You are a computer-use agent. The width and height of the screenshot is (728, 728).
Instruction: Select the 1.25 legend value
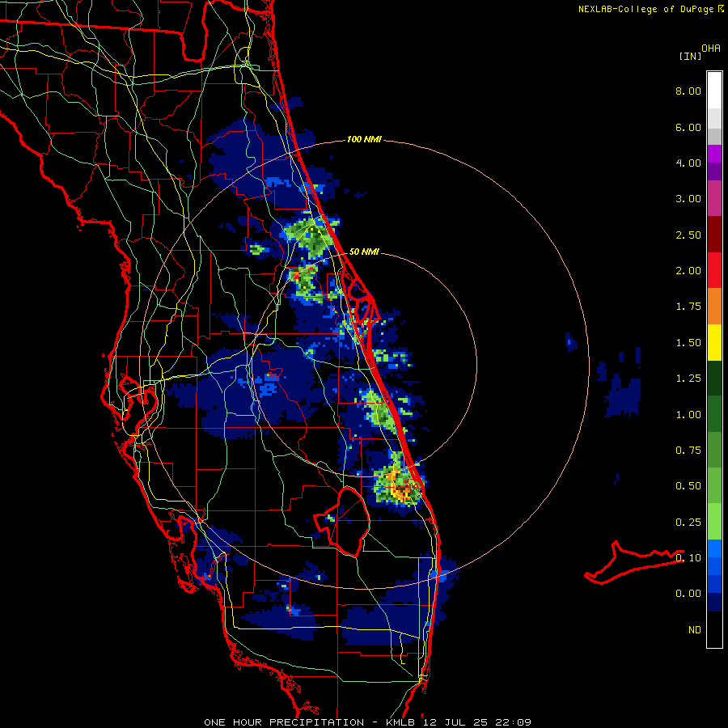[688, 379]
